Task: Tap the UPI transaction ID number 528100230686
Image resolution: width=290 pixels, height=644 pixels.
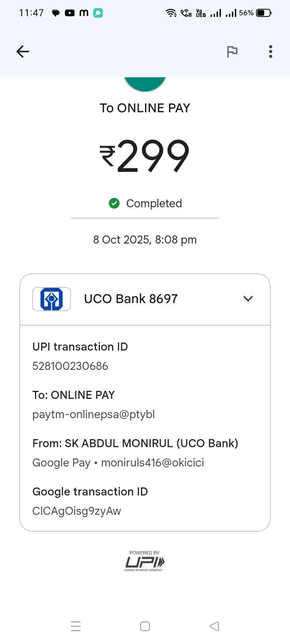Action: click(x=70, y=366)
